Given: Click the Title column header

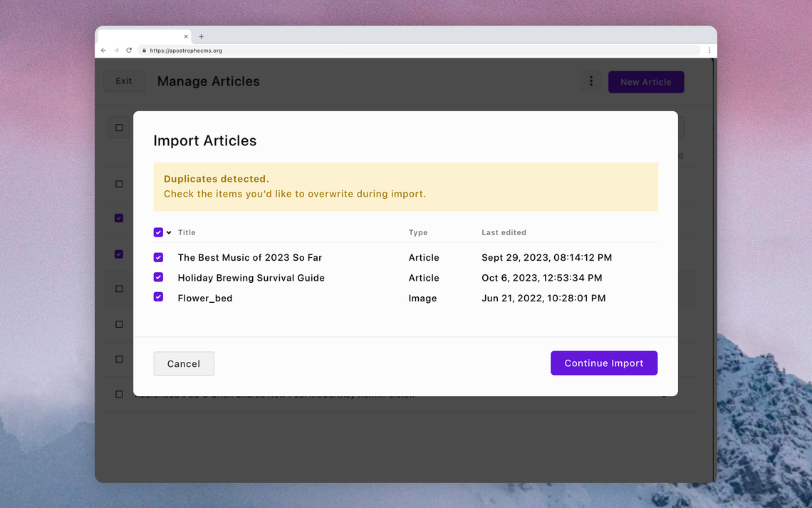Looking at the screenshot, I should click(x=187, y=232).
